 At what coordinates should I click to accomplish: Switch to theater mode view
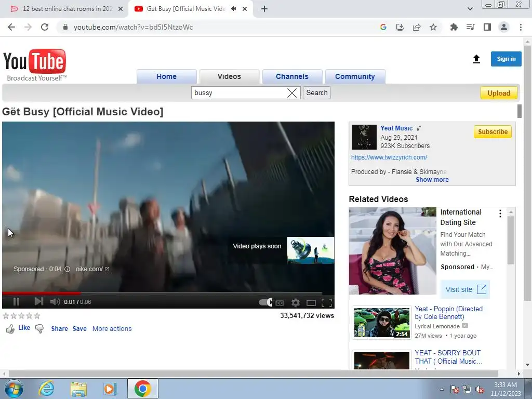click(x=311, y=303)
